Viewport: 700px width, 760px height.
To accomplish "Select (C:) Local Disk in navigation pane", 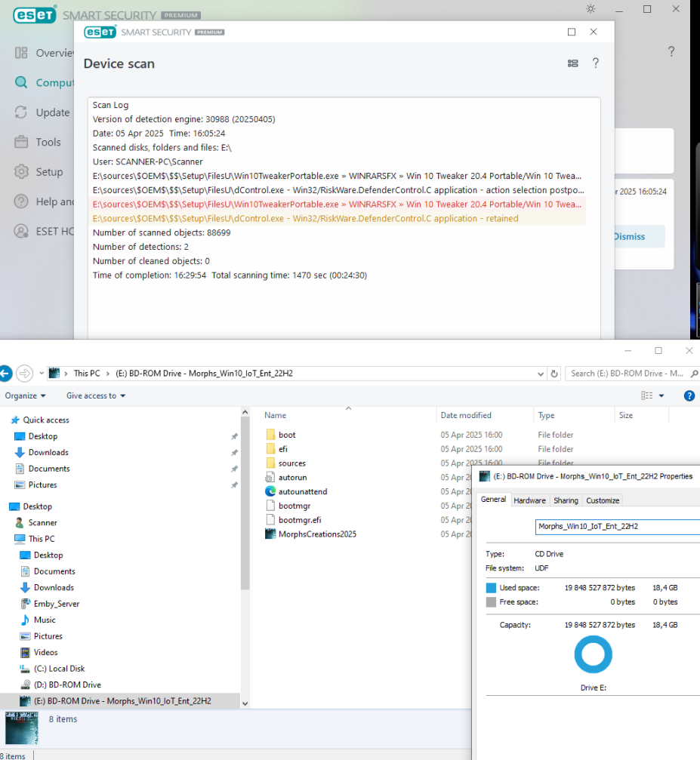I will pyautogui.click(x=59, y=669).
